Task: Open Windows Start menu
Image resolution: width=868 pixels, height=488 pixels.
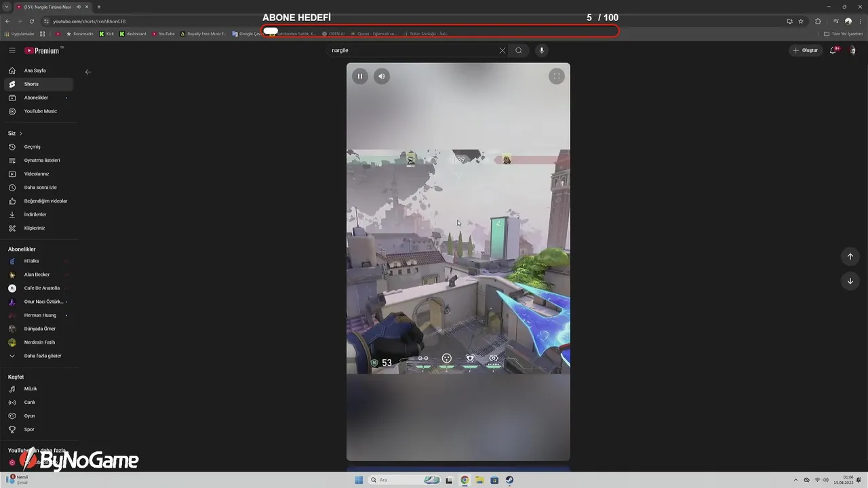Action: pos(359,480)
